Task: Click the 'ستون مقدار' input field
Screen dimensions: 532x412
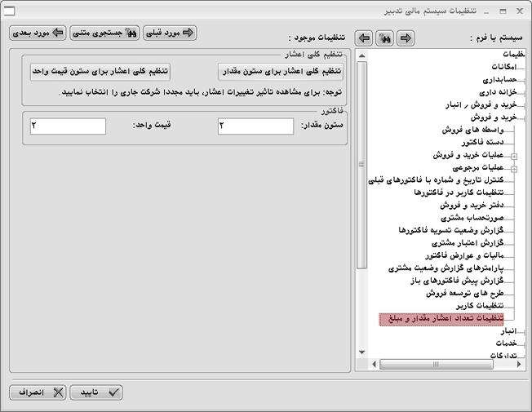Action: click(x=255, y=126)
